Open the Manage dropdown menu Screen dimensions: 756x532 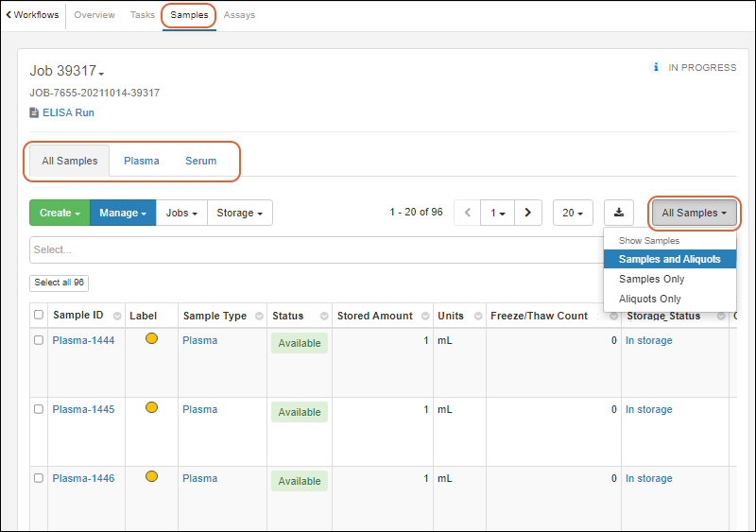coord(122,213)
